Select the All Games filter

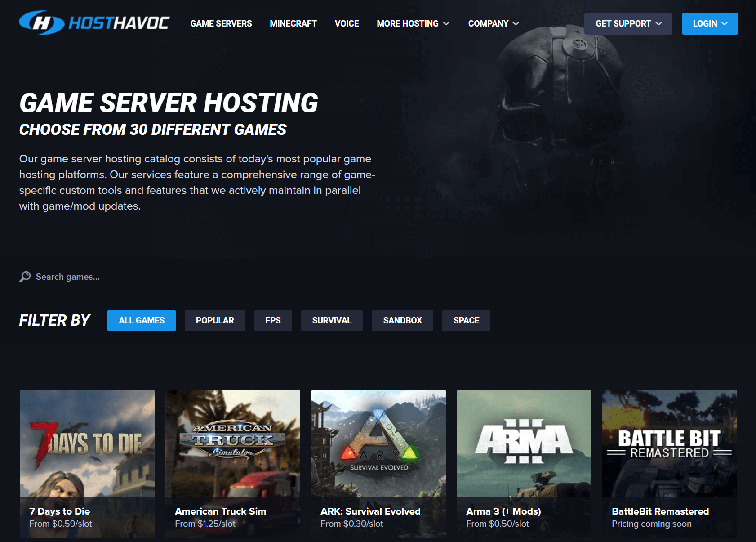click(142, 321)
